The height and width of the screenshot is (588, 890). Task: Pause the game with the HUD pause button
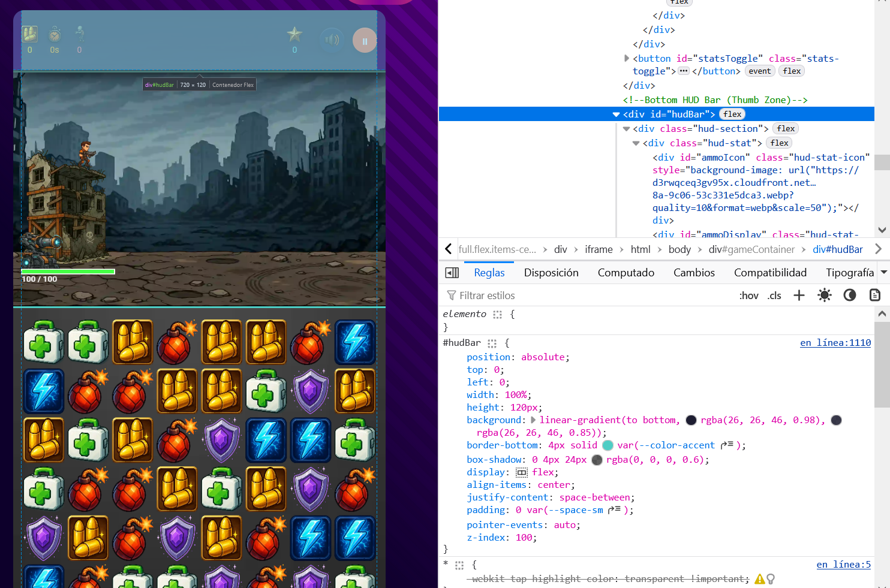pos(365,41)
